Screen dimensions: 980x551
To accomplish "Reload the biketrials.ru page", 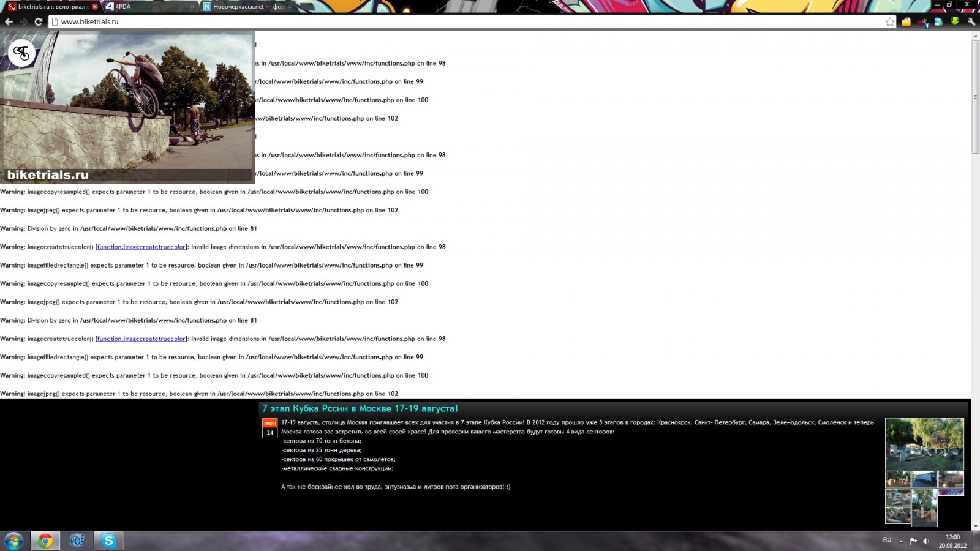I will click(38, 21).
